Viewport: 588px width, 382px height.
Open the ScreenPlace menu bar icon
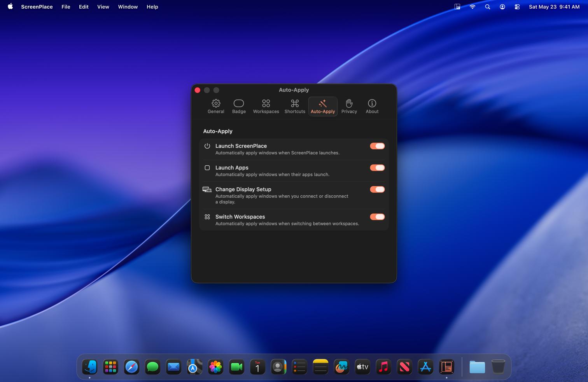click(457, 7)
